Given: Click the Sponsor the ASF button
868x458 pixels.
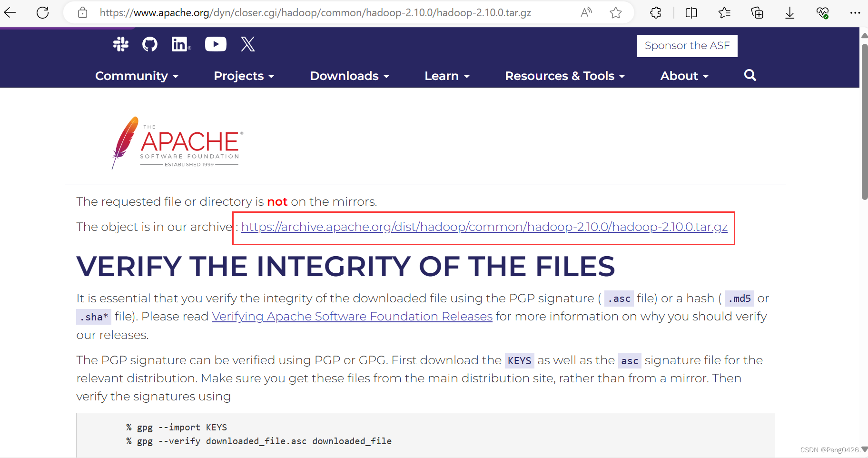Looking at the screenshot, I should (x=687, y=46).
